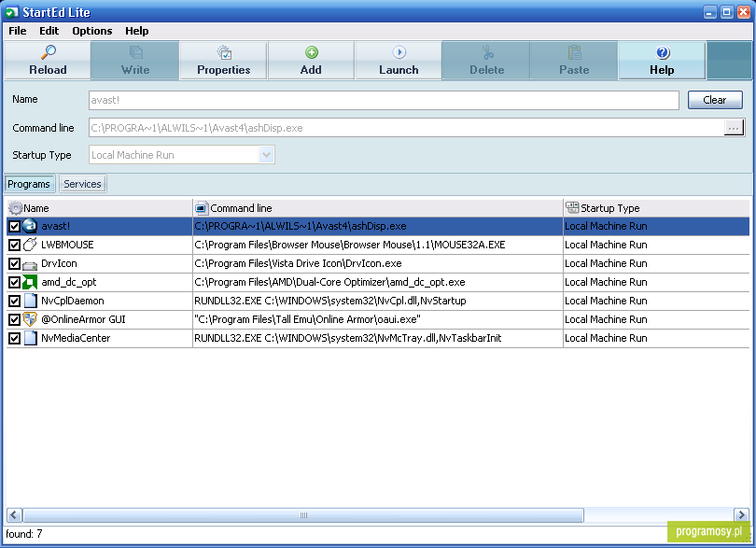Image resolution: width=756 pixels, height=548 pixels.
Task: Click the amd_dc_opt.exe command line cell
Action: [377, 282]
